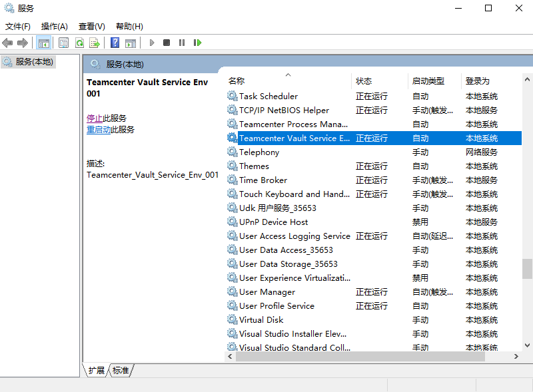Viewport: 533px width, 392px height.
Task: Open the blue Help question-mark icon
Action: 115,43
